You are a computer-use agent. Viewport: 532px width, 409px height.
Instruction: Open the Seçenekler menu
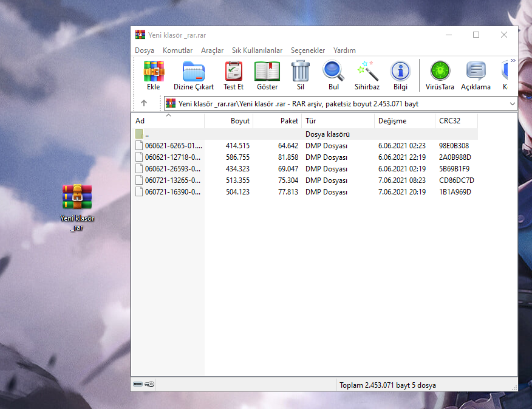click(x=308, y=50)
